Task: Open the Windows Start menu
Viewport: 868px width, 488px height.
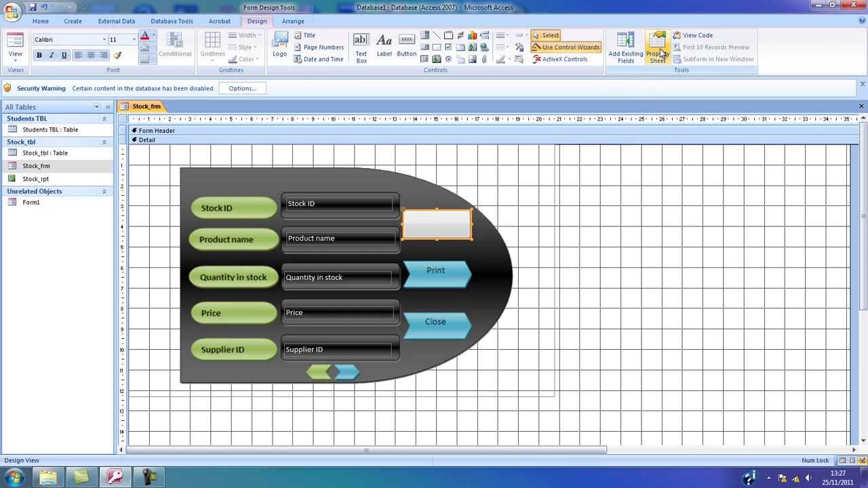Action: 14,478
